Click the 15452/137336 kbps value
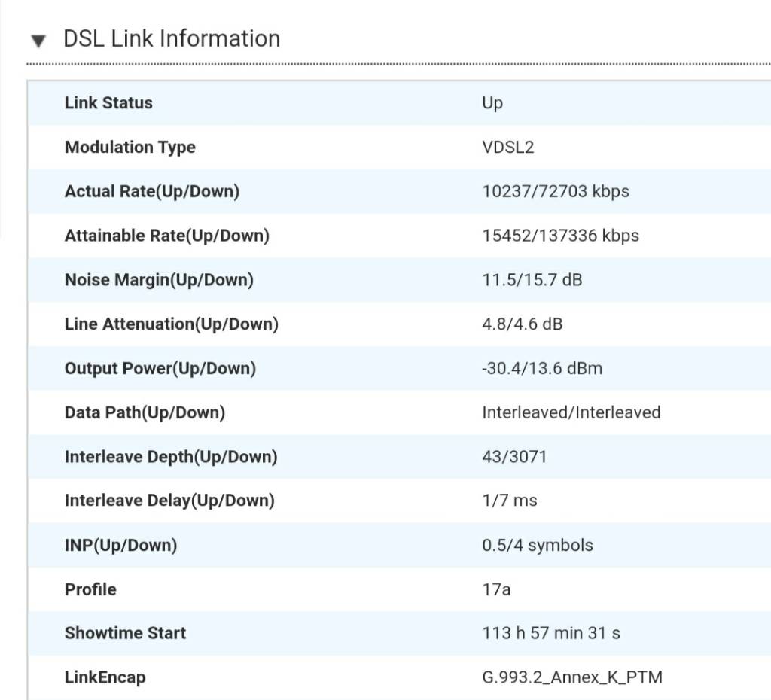Screen dimensions: 771x700 click(x=560, y=236)
